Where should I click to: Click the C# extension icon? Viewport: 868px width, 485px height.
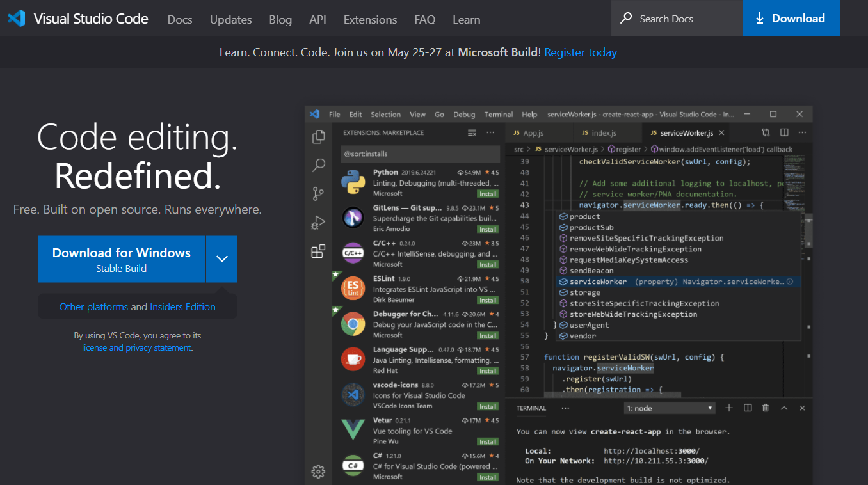(353, 466)
